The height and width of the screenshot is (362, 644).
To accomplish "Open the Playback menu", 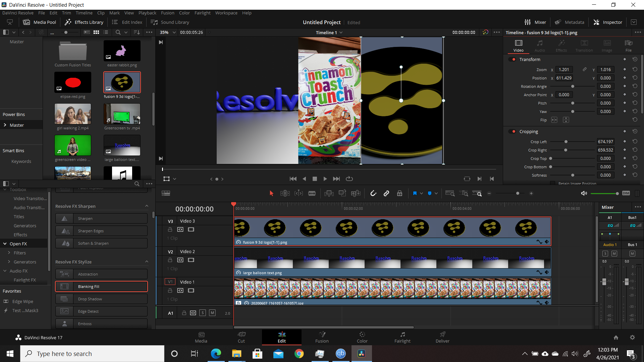I will [x=147, y=13].
